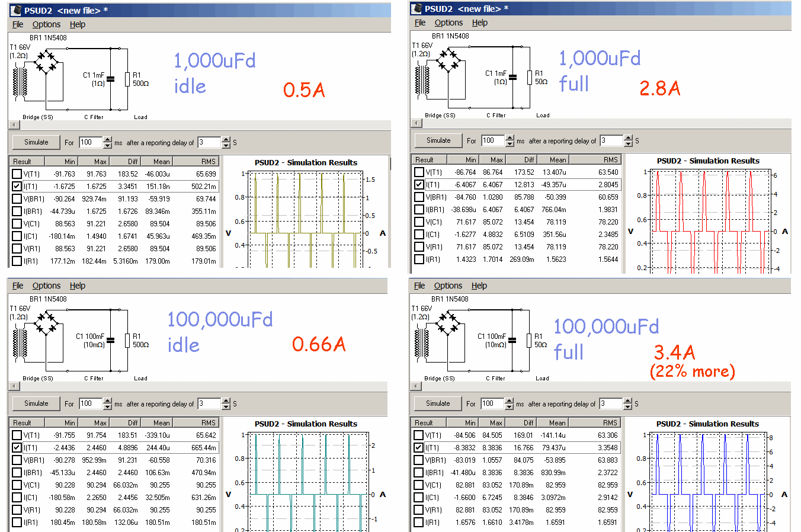The width and height of the screenshot is (801, 532).
Task: Select T1 transformer in bottom-left window
Action: coord(20,343)
